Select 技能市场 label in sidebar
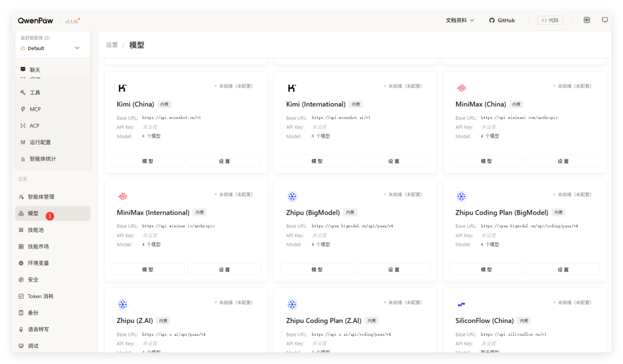 coord(38,246)
